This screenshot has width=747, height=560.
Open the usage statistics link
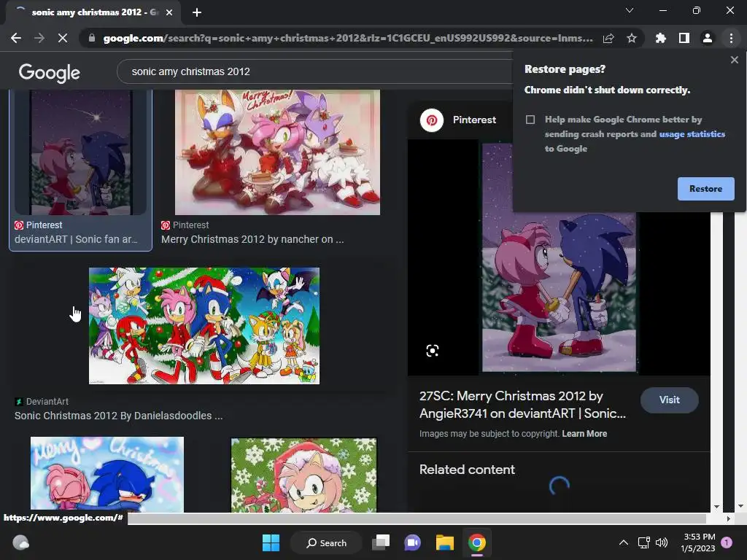692,134
